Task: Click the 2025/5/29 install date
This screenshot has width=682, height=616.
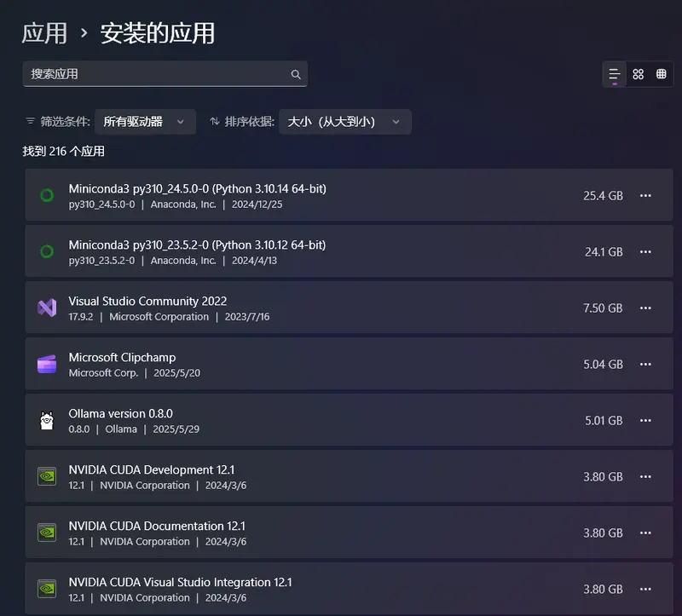Action: coord(176,429)
